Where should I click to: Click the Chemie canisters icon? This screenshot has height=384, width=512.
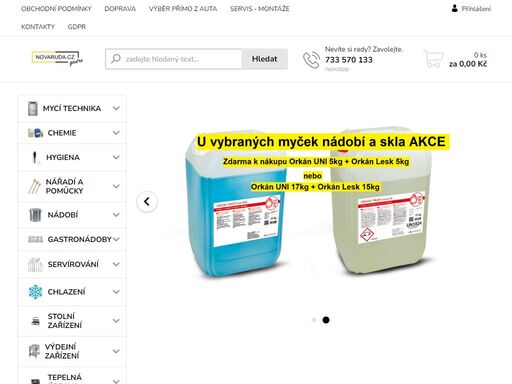pos(35,133)
